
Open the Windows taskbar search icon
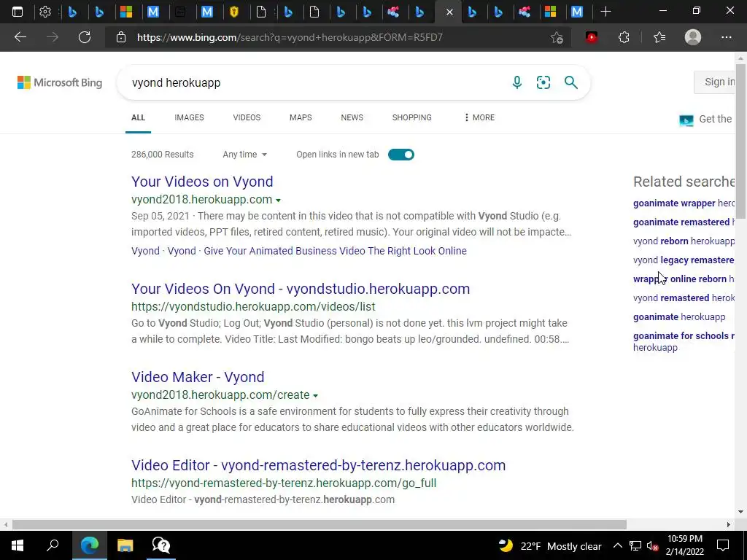click(53, 545)
